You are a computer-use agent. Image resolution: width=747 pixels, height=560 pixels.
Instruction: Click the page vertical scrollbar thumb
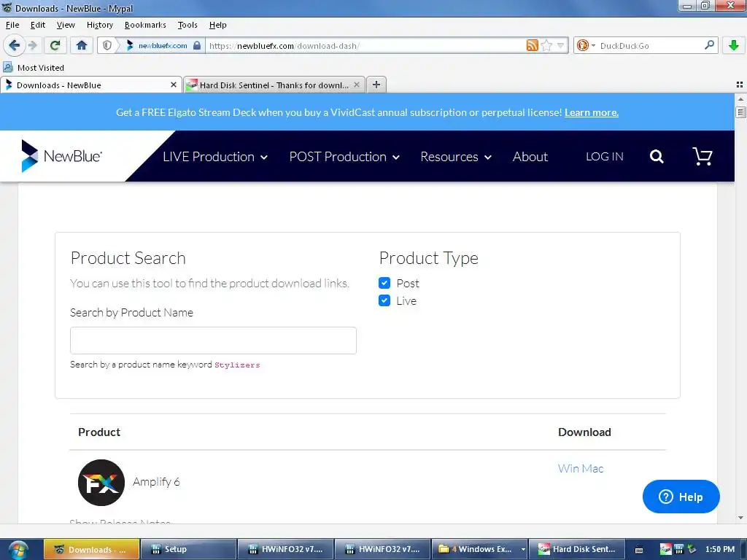click(x=740, y=112)
